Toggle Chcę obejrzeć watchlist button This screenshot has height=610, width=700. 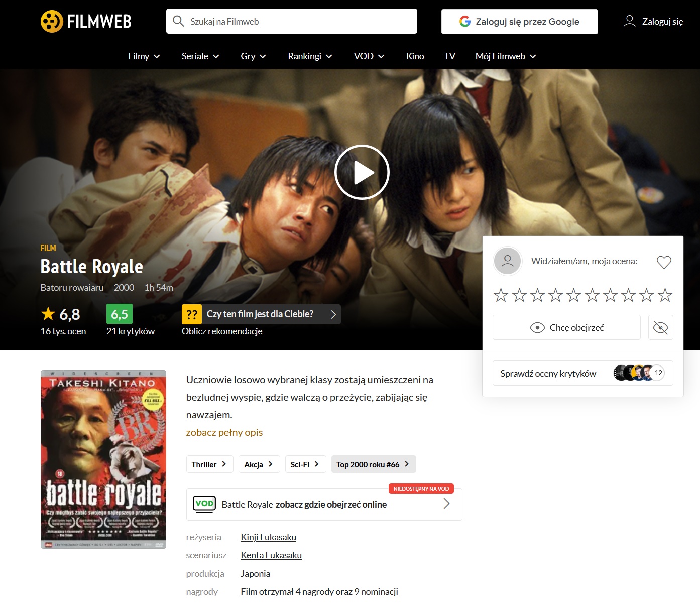[566, 328]
